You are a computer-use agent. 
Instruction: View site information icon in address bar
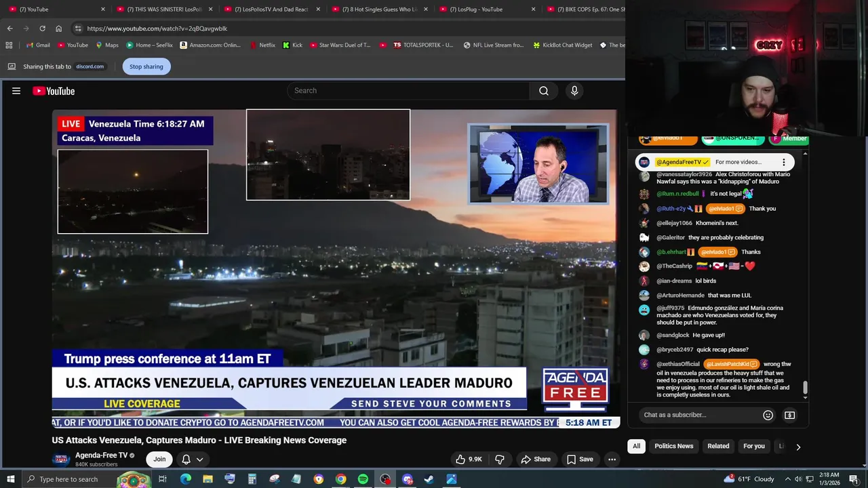pyautogui.click(x=78, y=28)
